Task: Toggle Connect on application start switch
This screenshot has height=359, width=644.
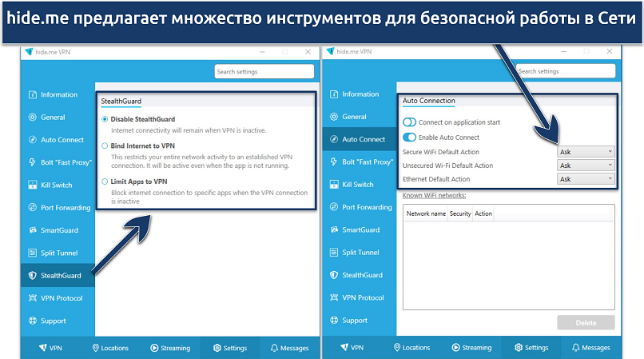Action: pyautogui.click(x=409, y=122)
